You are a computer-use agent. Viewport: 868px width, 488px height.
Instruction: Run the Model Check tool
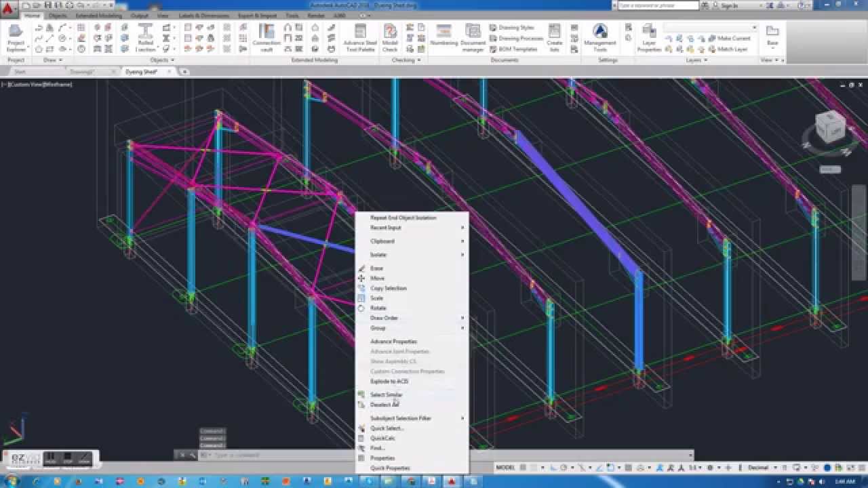point(390,39)
